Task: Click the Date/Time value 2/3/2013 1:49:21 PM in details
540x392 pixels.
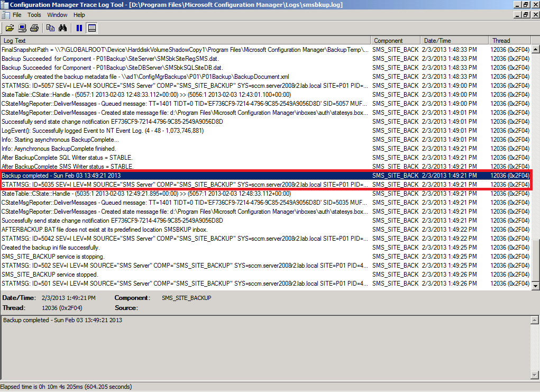Action: [69, 298]
